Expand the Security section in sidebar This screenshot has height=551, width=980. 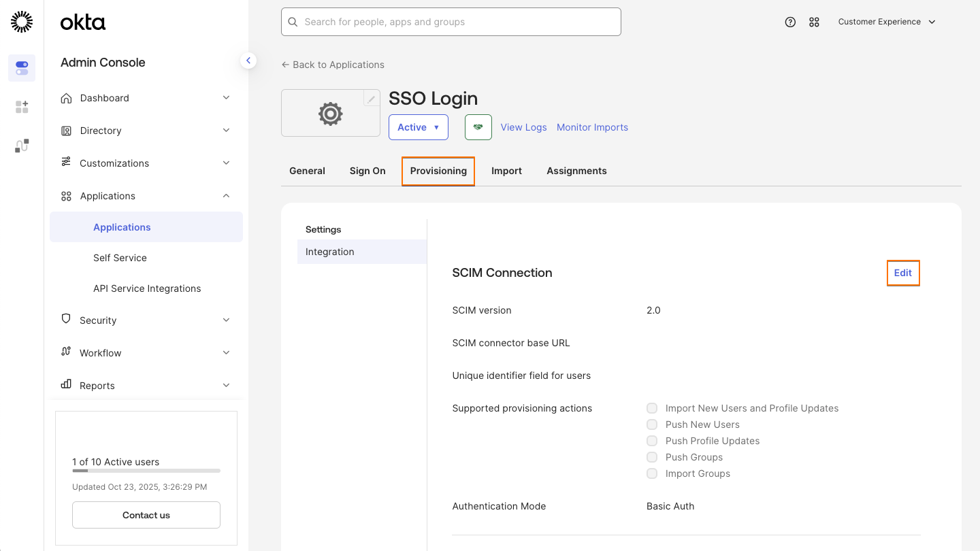pos(146,320)
